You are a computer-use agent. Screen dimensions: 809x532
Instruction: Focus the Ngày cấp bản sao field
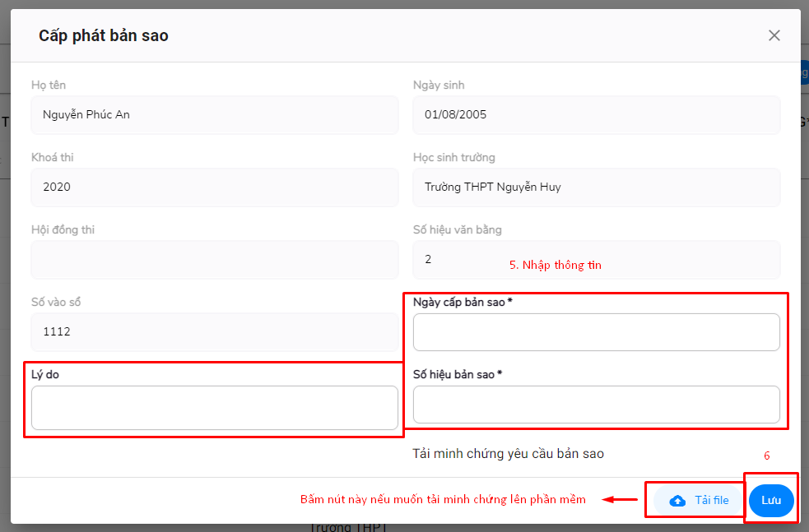(596, 332)
